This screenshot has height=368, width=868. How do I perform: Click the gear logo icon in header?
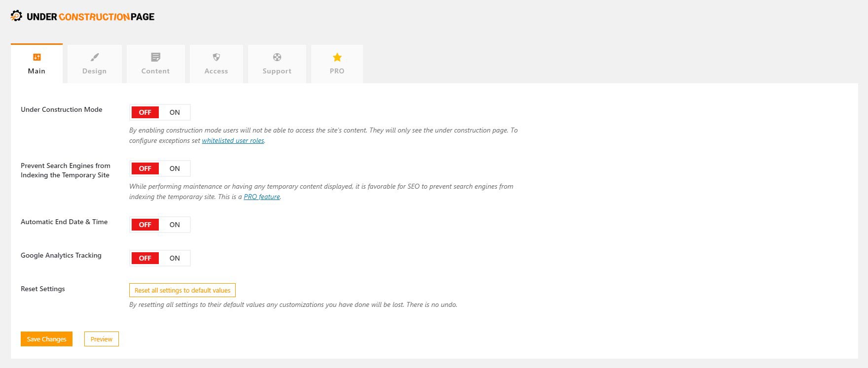(16, 16)
